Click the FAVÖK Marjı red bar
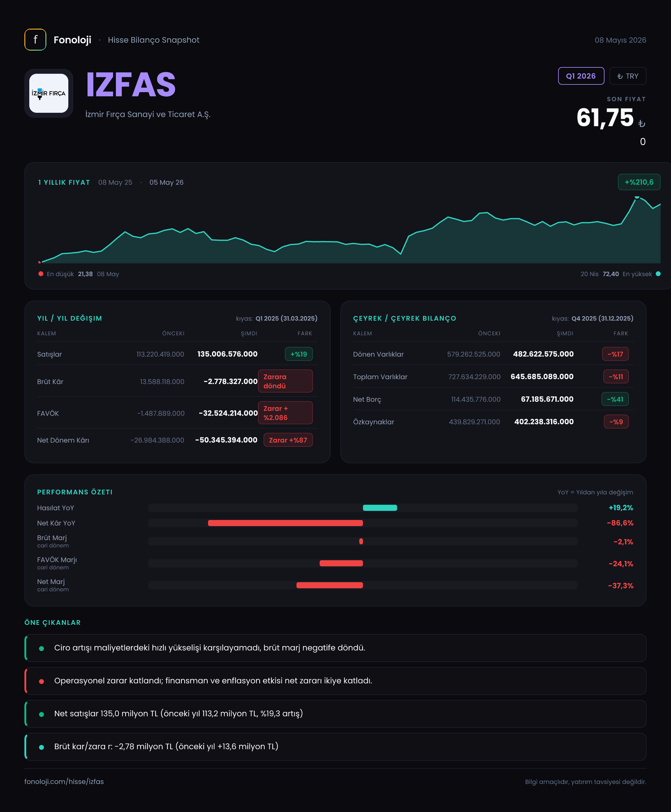The height and width of the screenshot is (812, 671). tap(341, 563)
